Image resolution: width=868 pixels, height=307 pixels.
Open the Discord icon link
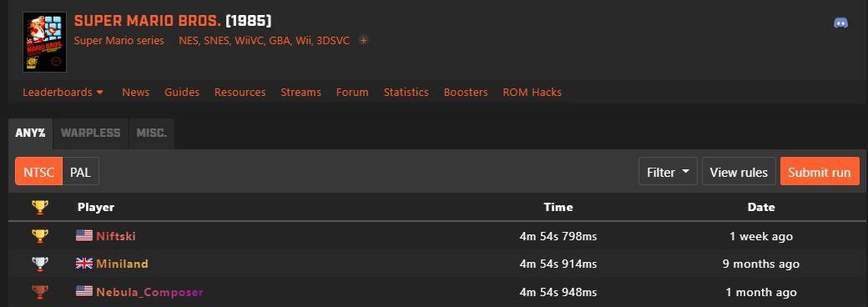[x=840, y=23]
